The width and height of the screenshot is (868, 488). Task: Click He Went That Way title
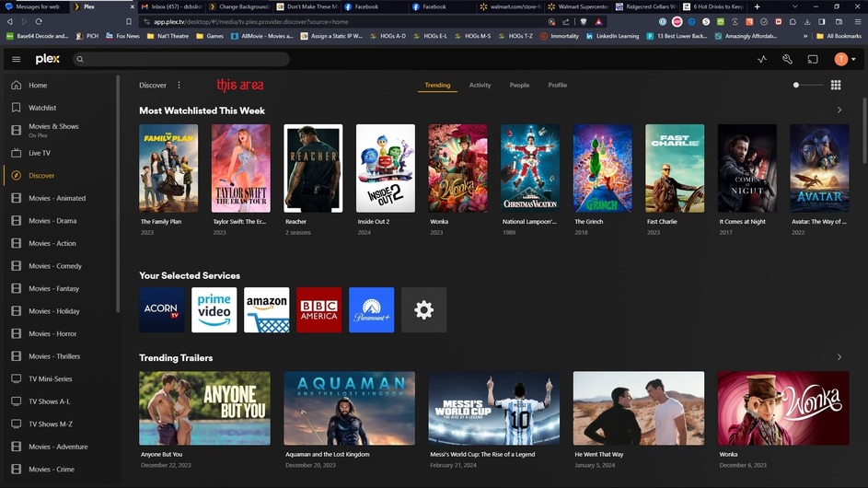pos(599,454)
